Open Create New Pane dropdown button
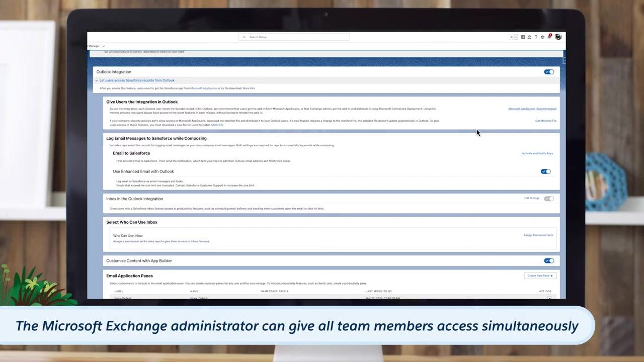The image size is (644, 362). click(x=540, y=276)
